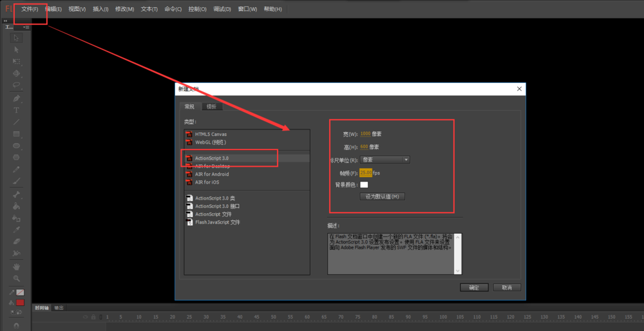The height and width of the screenshot is (331, 644).
Task: Toggle timeline layer visibility eye icon
Action: (x=86, y=317)
